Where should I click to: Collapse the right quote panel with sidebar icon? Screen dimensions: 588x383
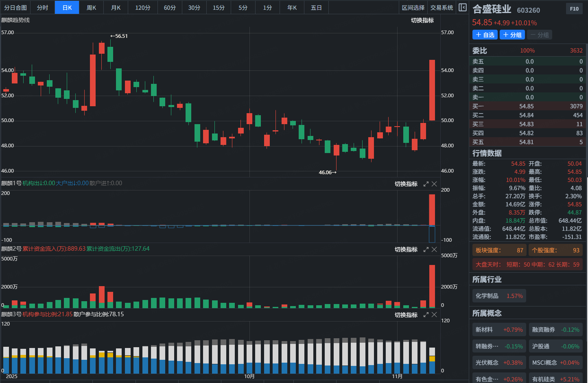[x=463, y=7]
